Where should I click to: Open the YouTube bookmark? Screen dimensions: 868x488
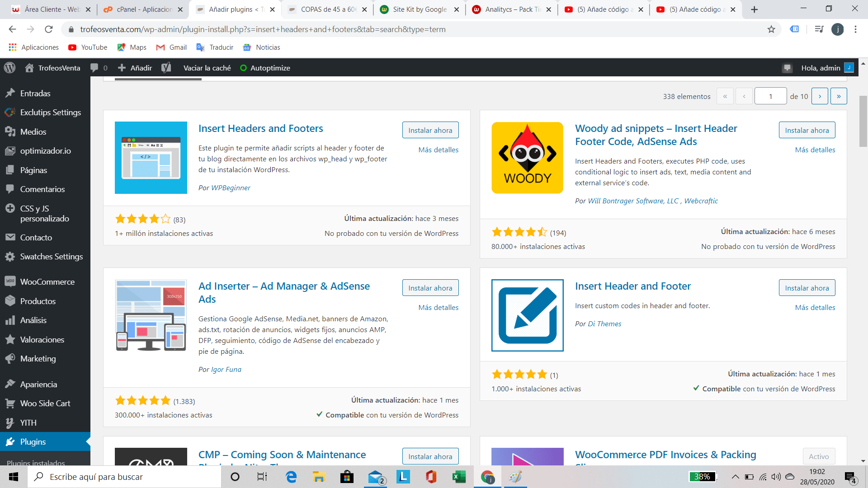pyautogui.click(x=88, y=47)
